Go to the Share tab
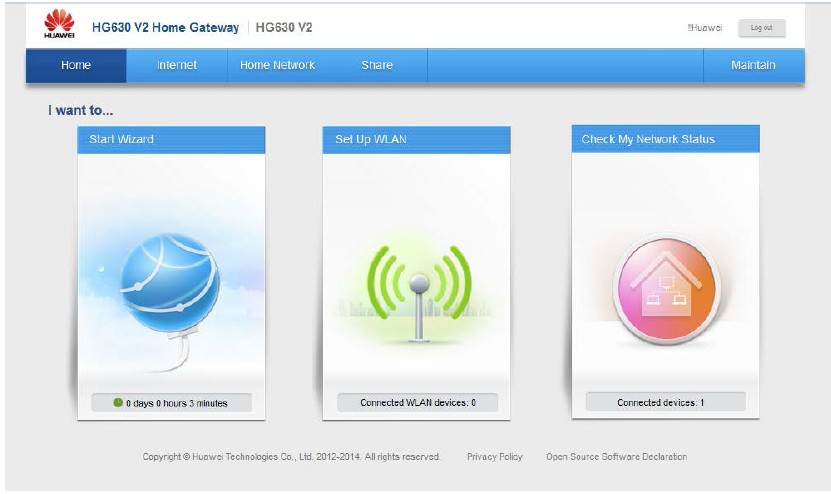 [377, 65]
